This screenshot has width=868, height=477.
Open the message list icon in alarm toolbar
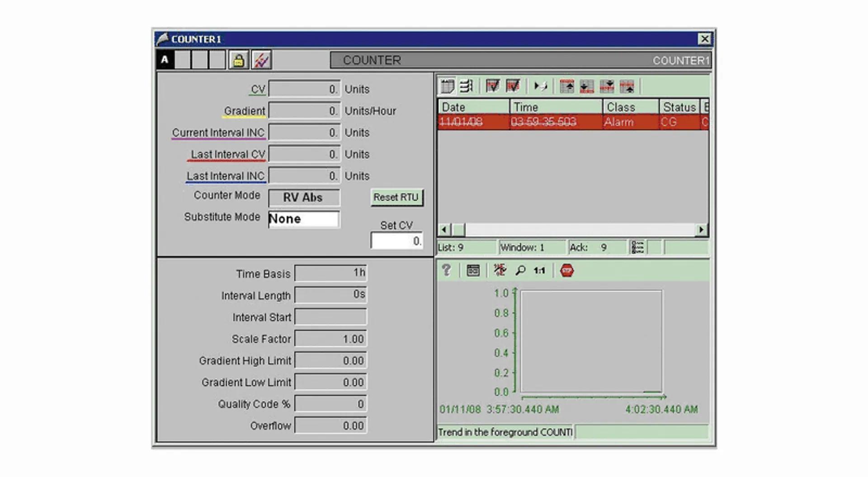click(447, 86)
